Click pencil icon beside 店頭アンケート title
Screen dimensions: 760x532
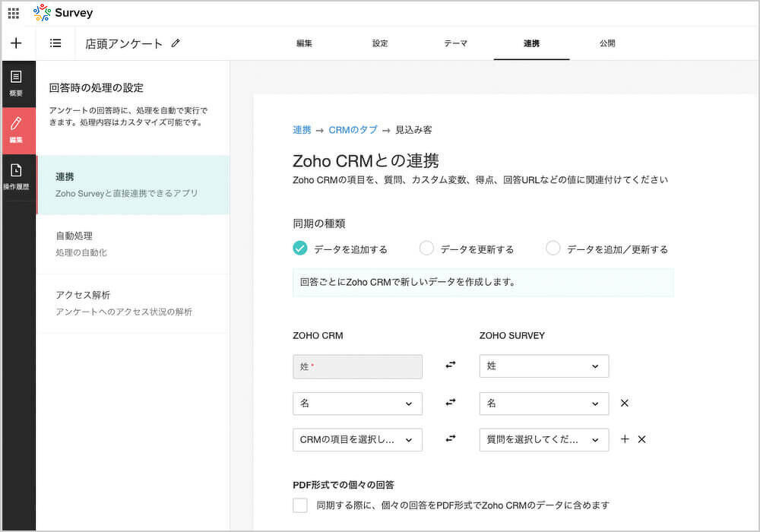click(176, 43)
